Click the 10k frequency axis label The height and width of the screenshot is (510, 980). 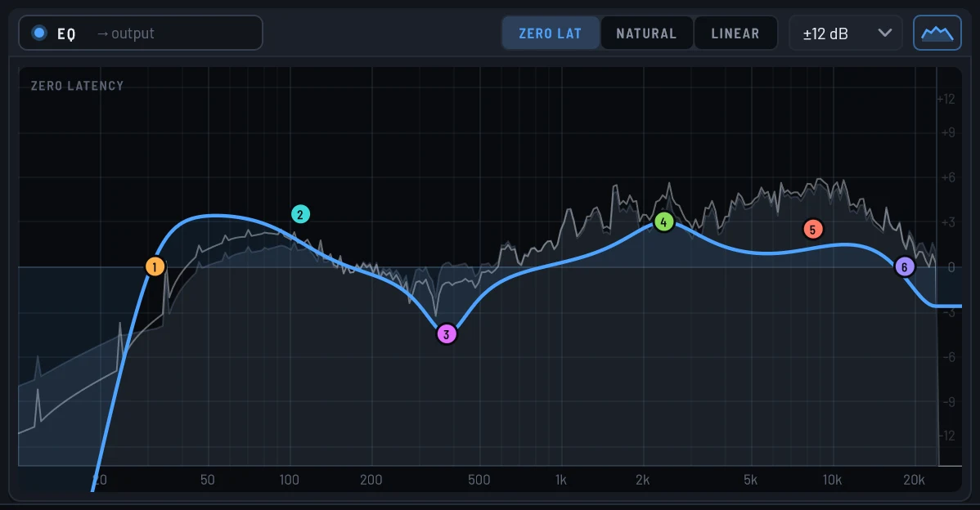(x=832, y=480)
